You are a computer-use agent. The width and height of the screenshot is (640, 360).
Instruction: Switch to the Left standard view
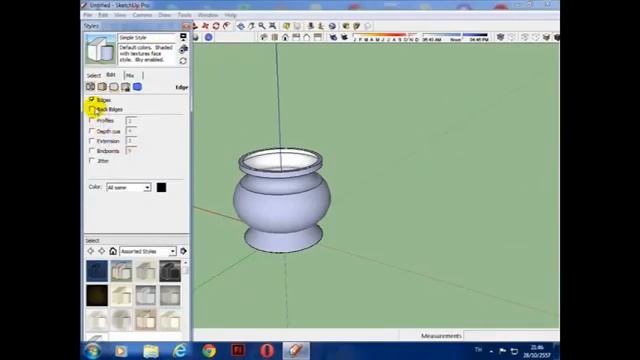pos(317,37)
